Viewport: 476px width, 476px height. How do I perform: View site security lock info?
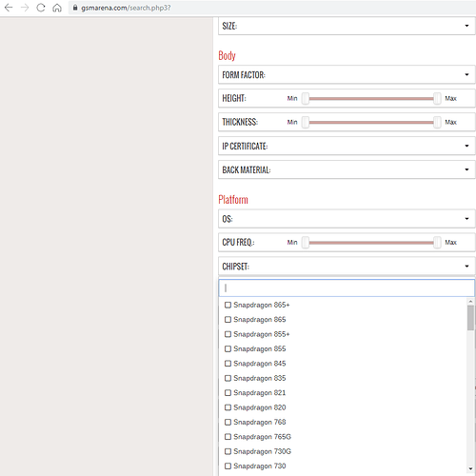[75, 8]
